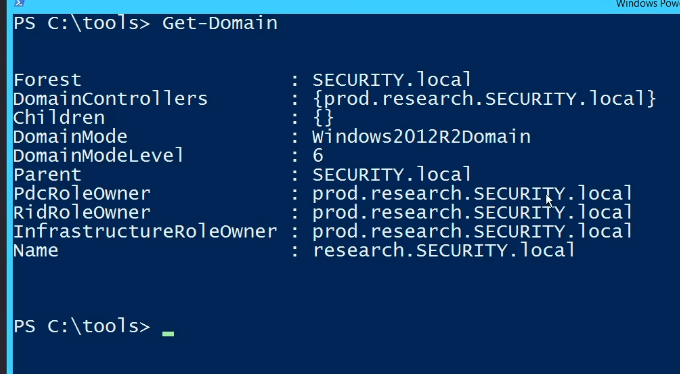Click the InfrastructureRoleOwner property label

tap(145, 231)
